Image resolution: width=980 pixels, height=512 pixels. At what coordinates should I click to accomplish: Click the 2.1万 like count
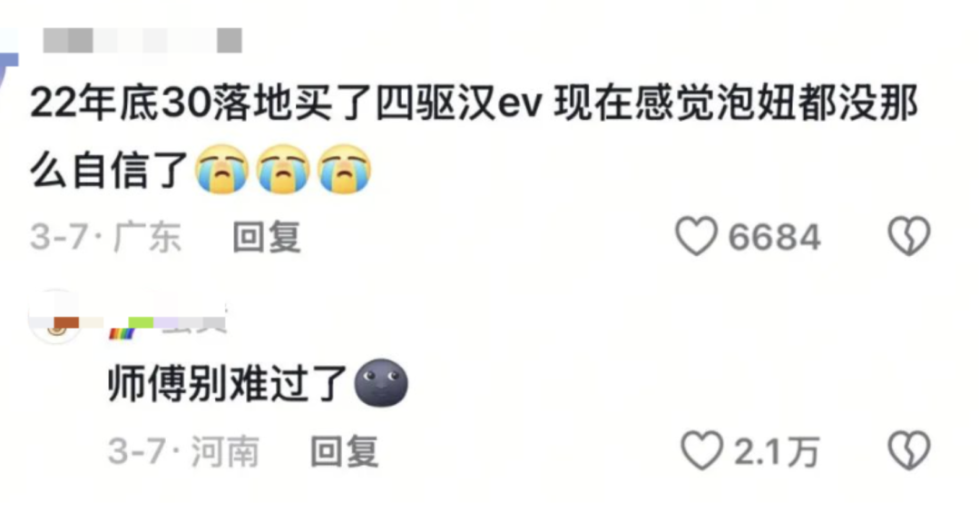(777, 451)
